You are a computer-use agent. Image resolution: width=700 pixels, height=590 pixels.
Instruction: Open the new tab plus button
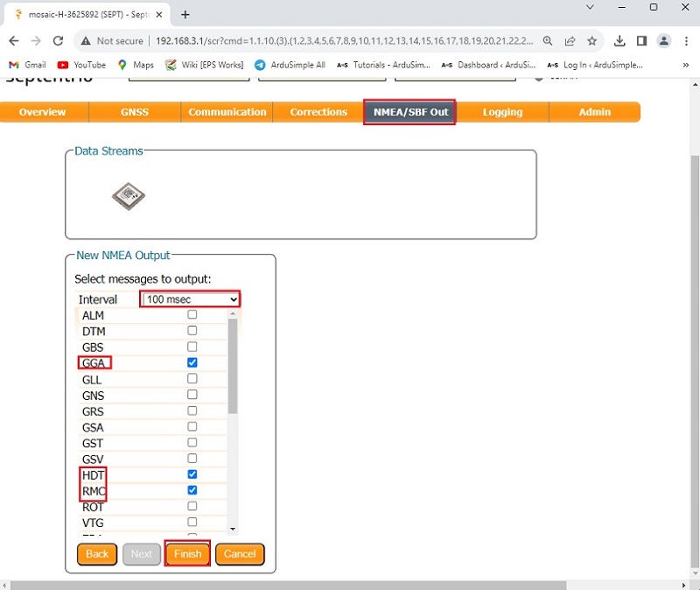[x=185, y=14]
